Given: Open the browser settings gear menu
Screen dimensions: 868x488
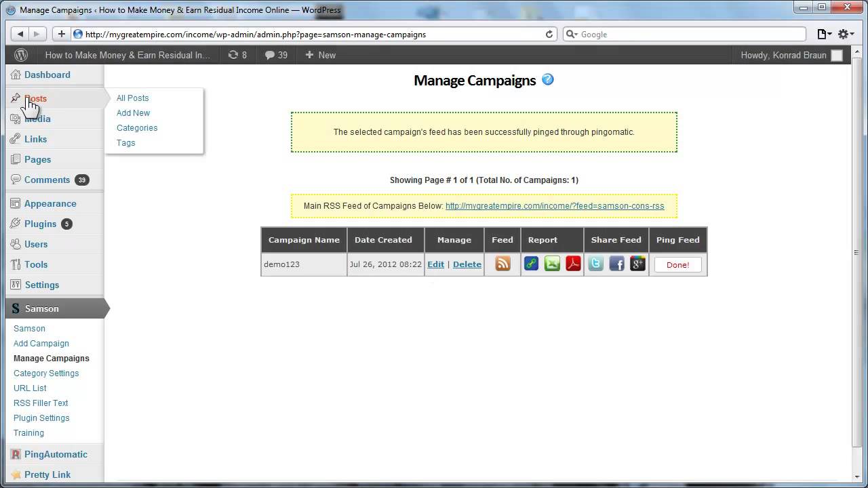Looking at the screenshot, I should (x=846, y=34).
